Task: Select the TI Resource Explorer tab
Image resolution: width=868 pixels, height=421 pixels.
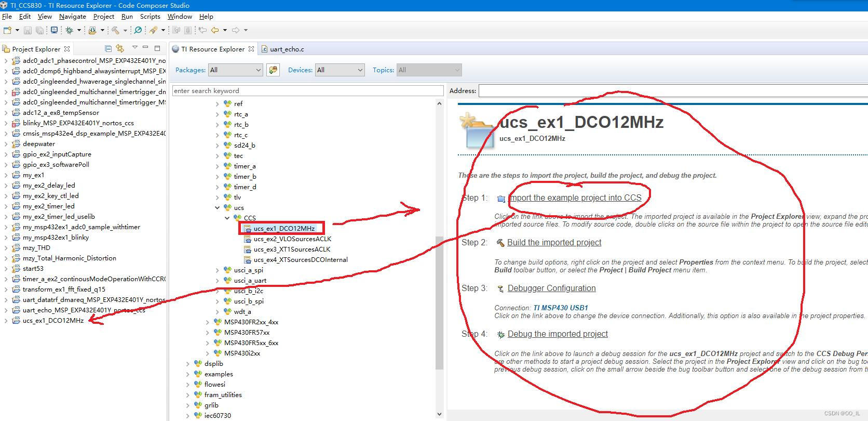Action: coord(213,49)
